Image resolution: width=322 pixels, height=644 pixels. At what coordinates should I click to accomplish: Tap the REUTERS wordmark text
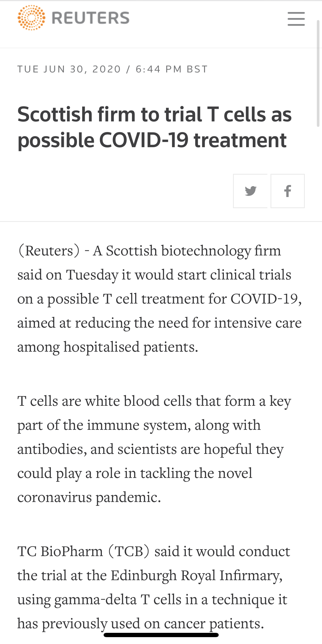pos(90,18)
